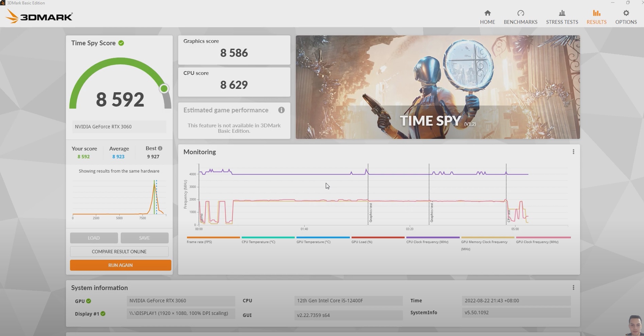
Task: Click the GPU field in System information
Action: click(181, 301)
